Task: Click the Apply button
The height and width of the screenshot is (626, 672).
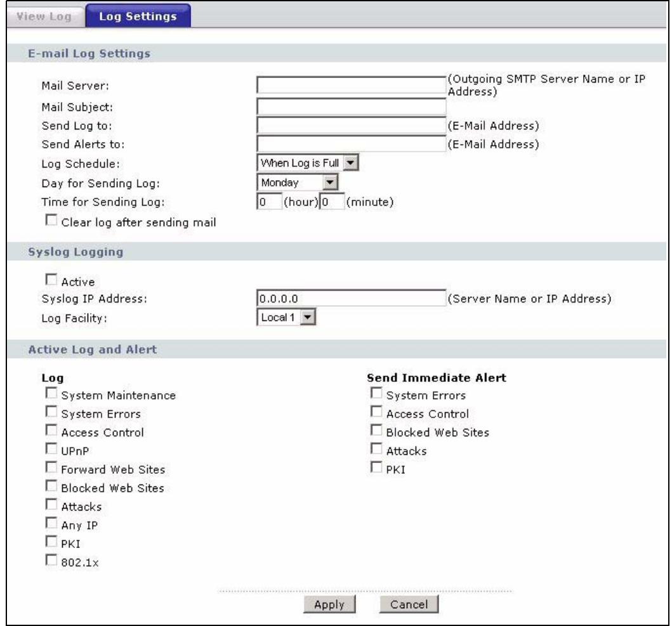Action: pos(329,604)
